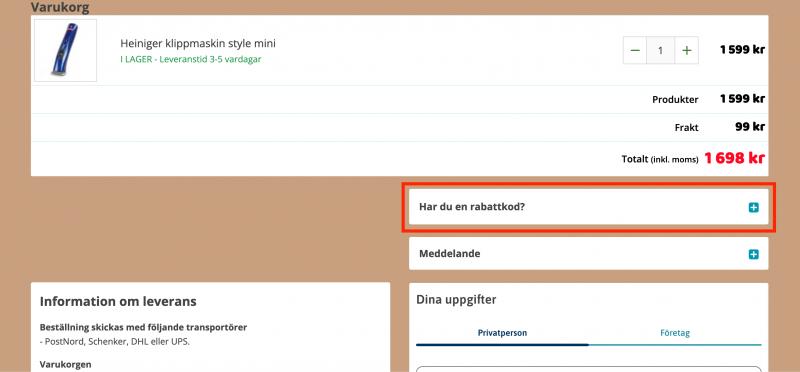Click the 'Dina uppgifter' heading
The height and width of the screenshot is (372, 800).
456,300
